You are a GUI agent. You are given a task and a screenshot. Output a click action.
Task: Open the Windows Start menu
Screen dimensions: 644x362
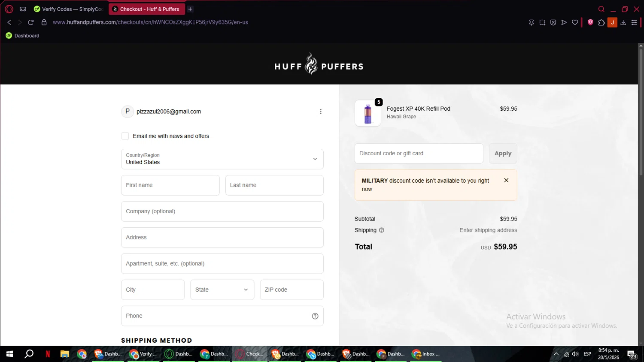pyautogui.click(x=9, y=354)
